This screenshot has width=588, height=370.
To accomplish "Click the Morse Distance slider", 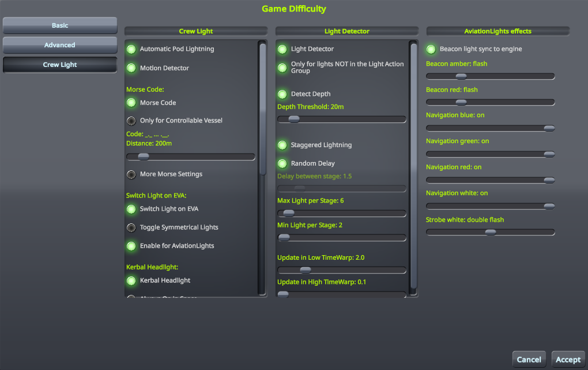I will click(x=190, y=156).
